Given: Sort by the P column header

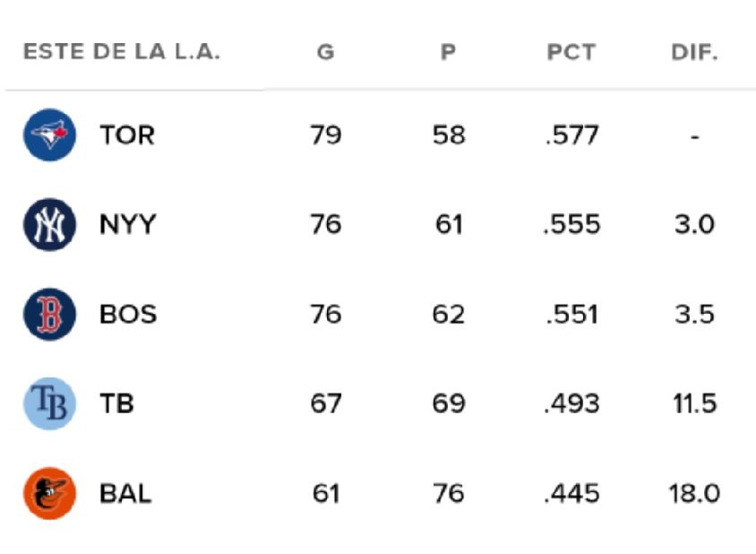Looking at the screenshot, I should coord(448,52).
